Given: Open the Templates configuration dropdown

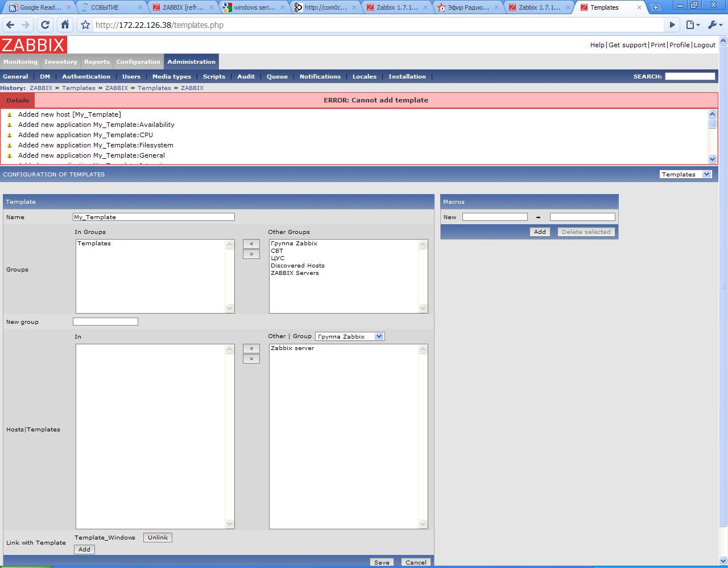Looking at the screenshot, I should 686,174.
